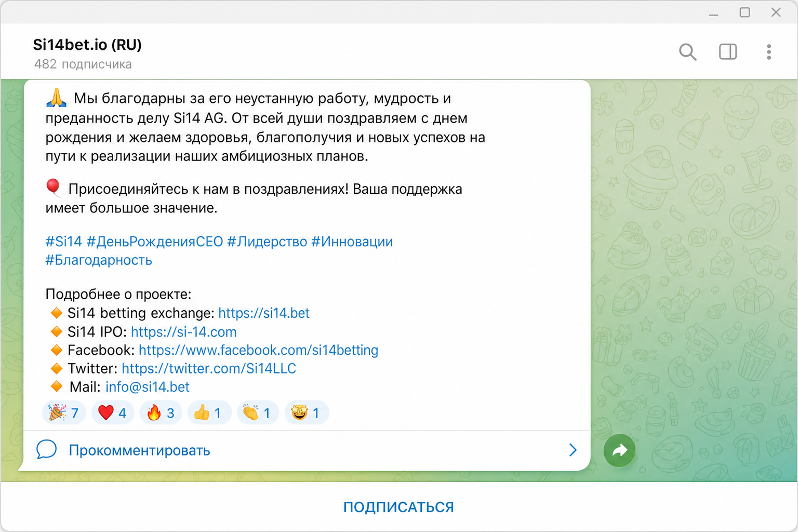Click the info@si14.bet email address

[148, 387]
